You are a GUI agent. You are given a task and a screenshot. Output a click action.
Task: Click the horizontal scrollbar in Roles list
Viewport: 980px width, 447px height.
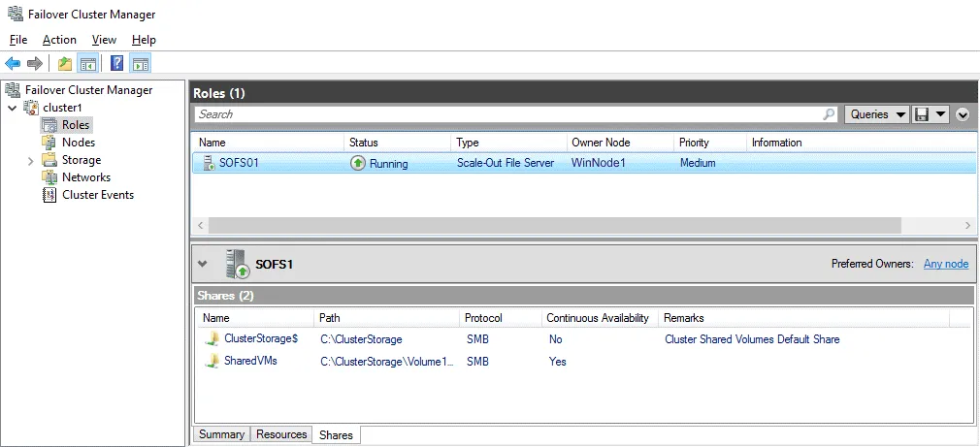pyautogui.click(x=553, y=225)
